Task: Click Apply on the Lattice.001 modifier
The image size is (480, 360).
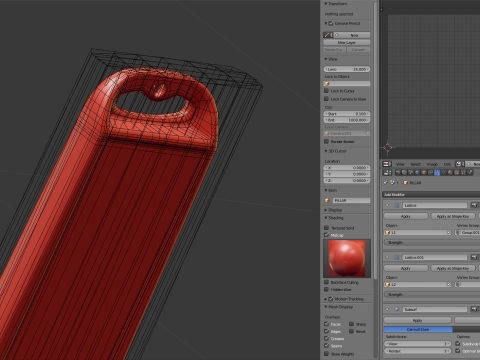Action: 406,268
